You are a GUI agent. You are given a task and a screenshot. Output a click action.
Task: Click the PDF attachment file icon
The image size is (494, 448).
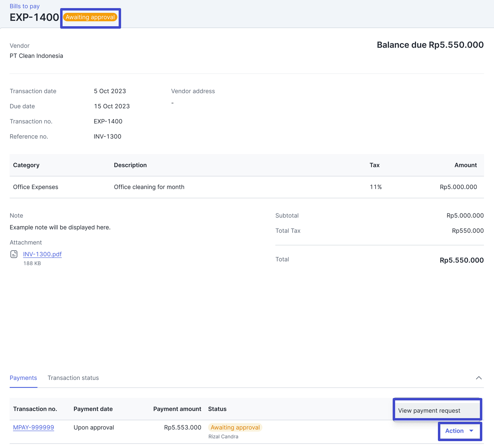point(14,254)
